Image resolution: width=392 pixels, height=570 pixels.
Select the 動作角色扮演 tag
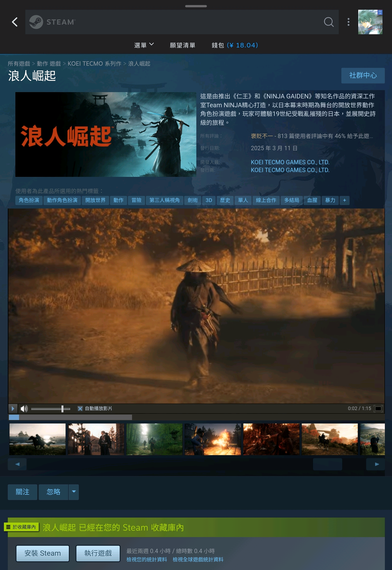click(62, 200)
